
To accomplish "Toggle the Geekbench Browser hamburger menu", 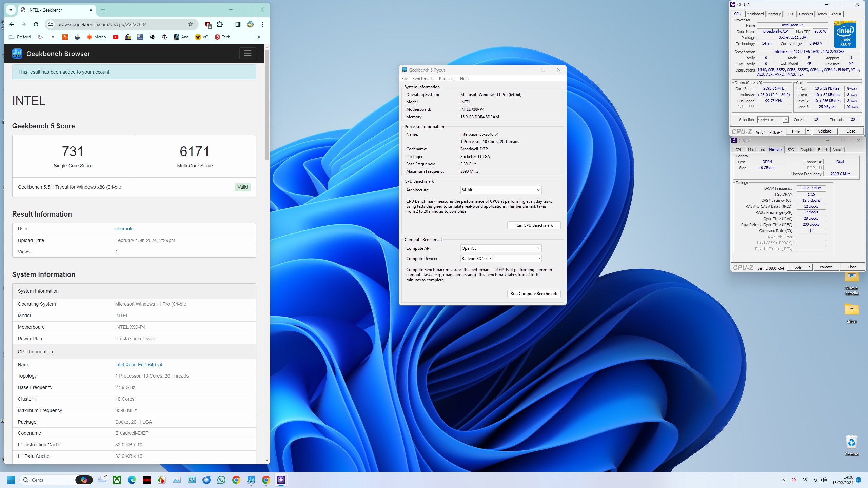I will click(248, 53).
